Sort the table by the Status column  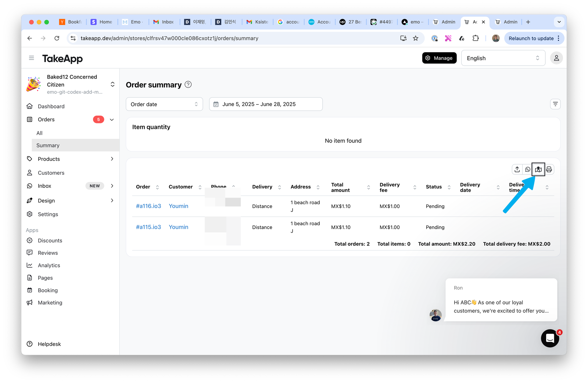pos(449,187)
